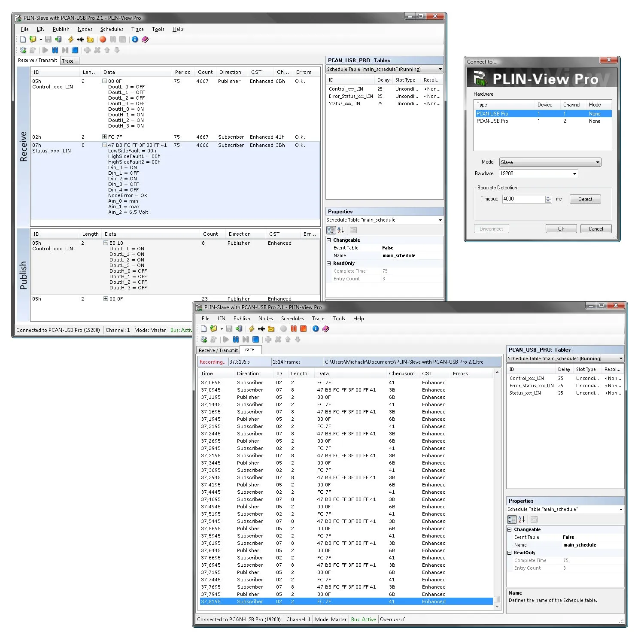Select Status_xxx_LIN row in lower schedule table
This screenshot has width=644, height=644.
[x=565, y=393]
